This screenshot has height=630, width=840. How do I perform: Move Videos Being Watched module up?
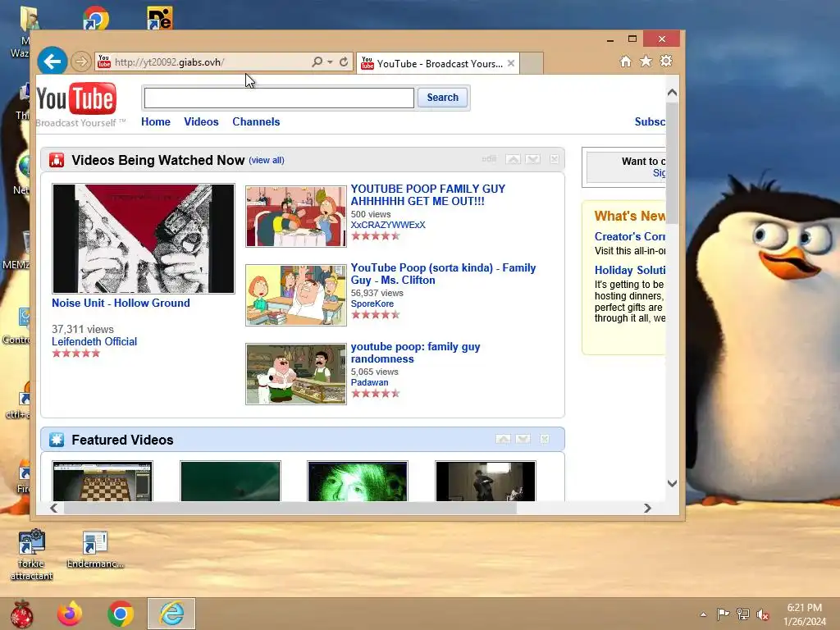[514, 159]
